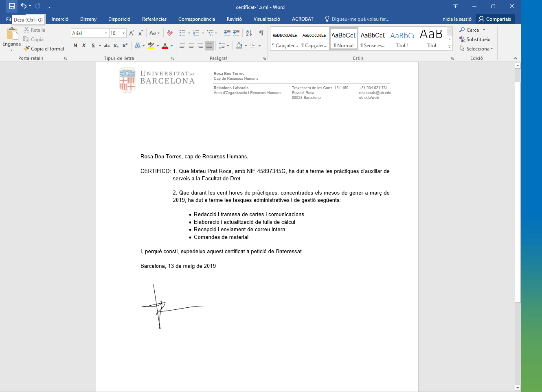Toggle italic (K) formatting
The image size is (542, 392).
tap(84, 46)
